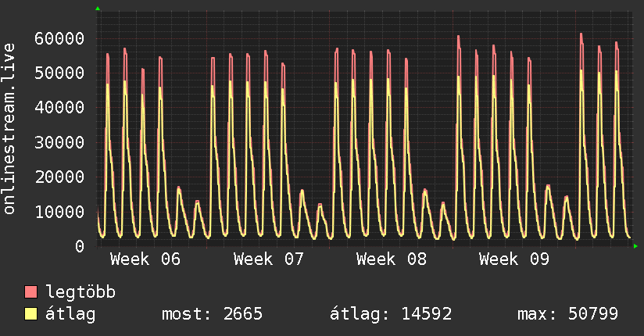Click the 60000 y-axis label
Image resolution: width=644 pixels, height=336 pixels.
[x=59, y=38]
